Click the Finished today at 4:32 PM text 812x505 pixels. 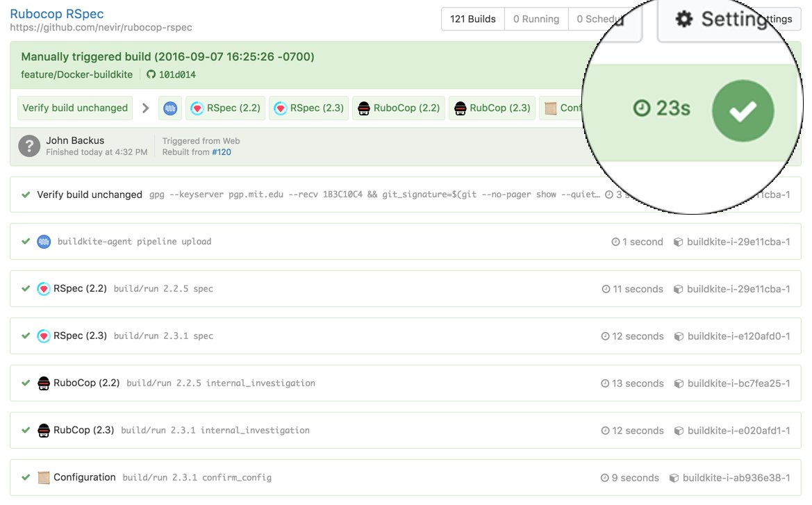[x=97, y=152]
